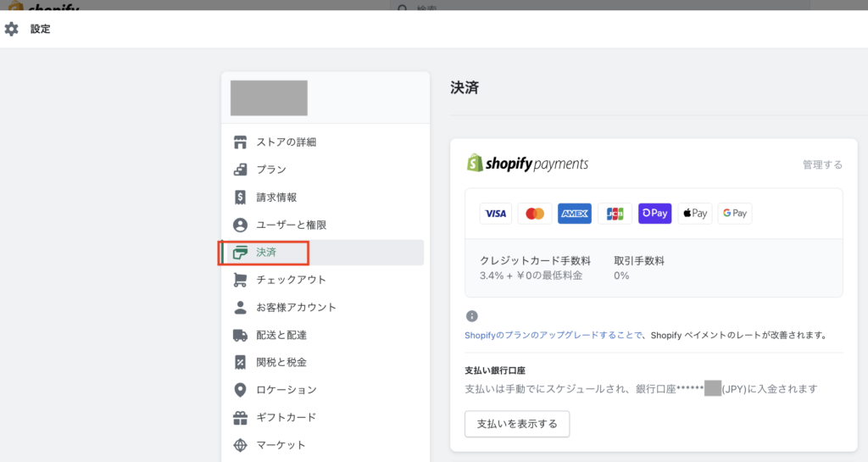Screen dimensions: 868x462
Task: Click the taxes and duties percent icon
Action: tap(240, 363)
